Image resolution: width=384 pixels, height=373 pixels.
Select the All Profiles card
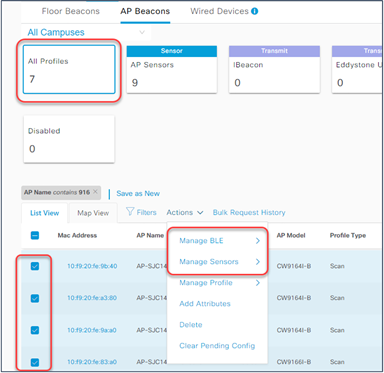69,69
